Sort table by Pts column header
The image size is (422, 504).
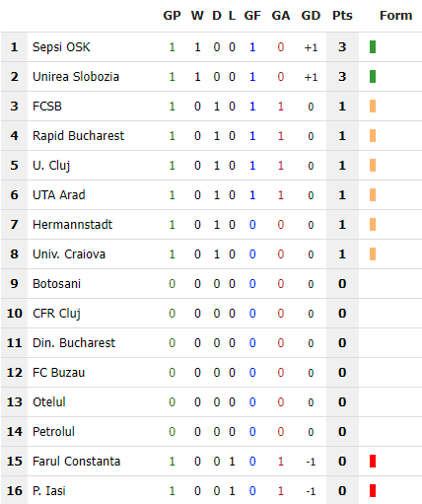(x=342, y=16)
